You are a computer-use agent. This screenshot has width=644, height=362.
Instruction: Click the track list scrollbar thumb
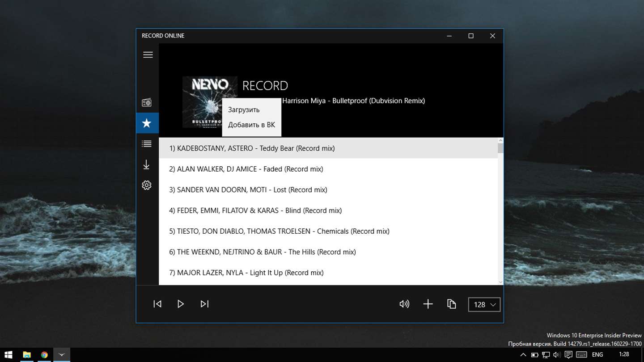(x=500, y=148)
